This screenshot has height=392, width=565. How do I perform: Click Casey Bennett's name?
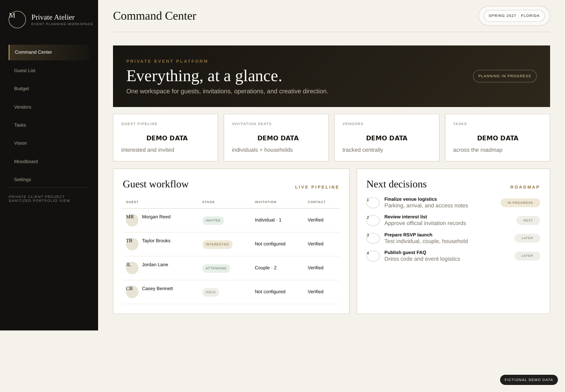coord(157,289)
